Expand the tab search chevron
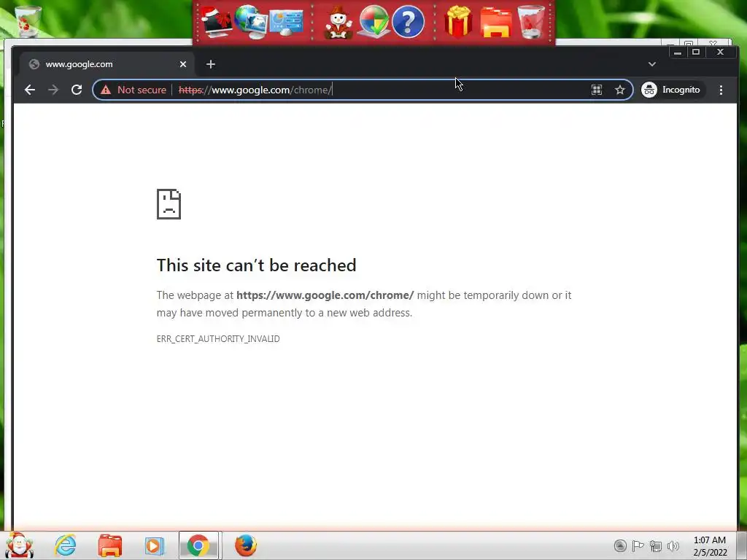Viewport: 747px width, 560px height. click(x=652, y=64)
